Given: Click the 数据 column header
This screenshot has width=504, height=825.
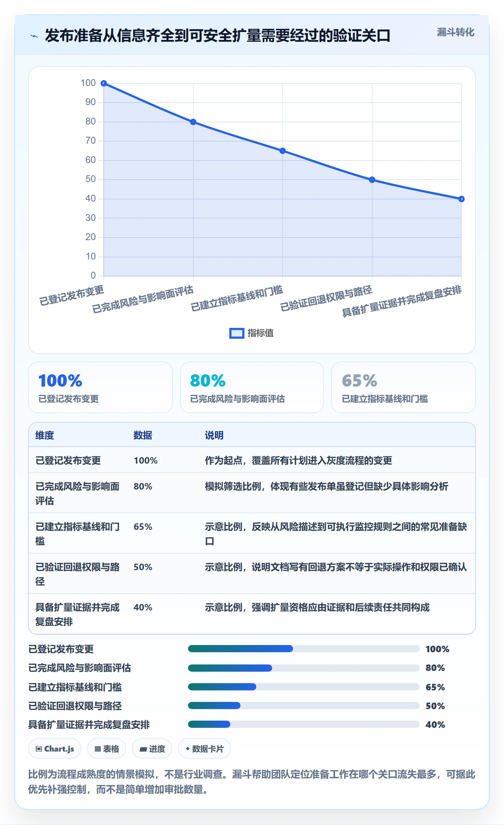Looking at the screenshot, I should (143, 435).
